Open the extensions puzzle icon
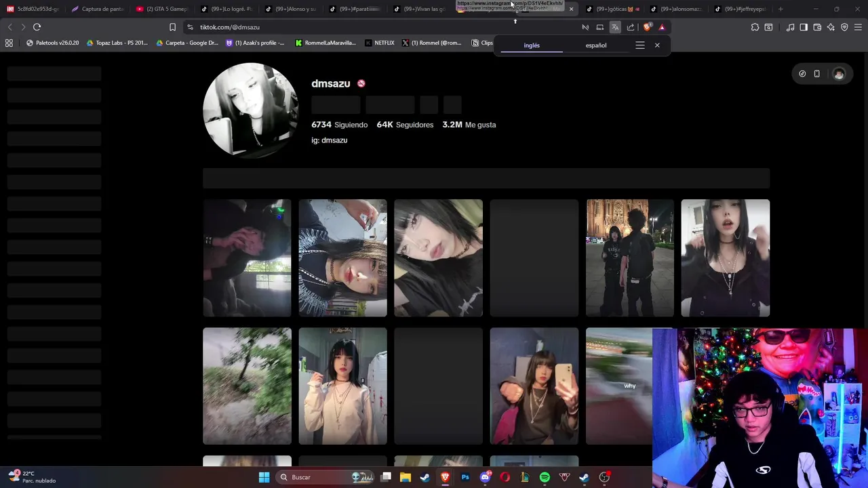The width and height of the screenshot is (868, 488). pos(755,27)
